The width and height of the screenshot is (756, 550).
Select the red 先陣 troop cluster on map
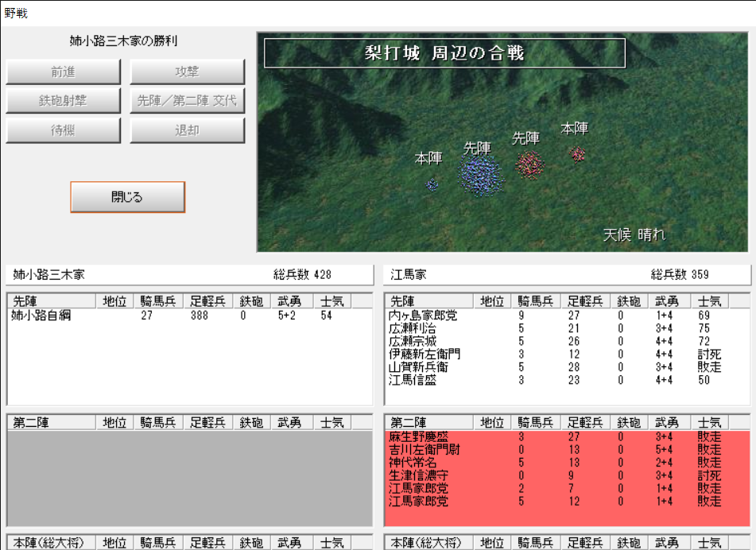coord(529,164)
